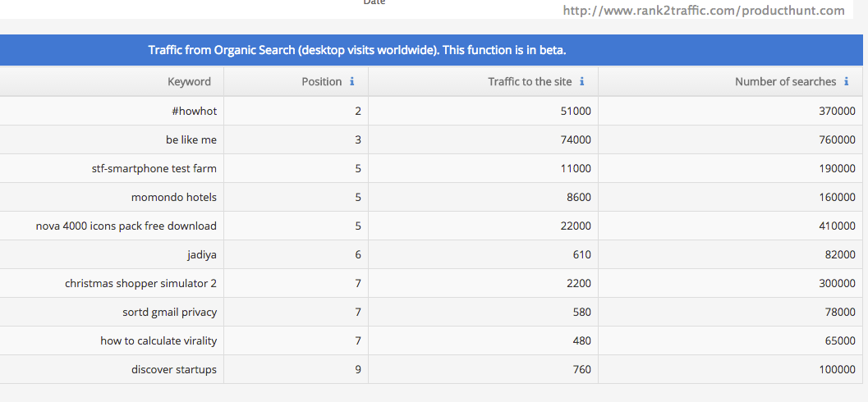Click position 9 in discover startups row

point(358,369)
